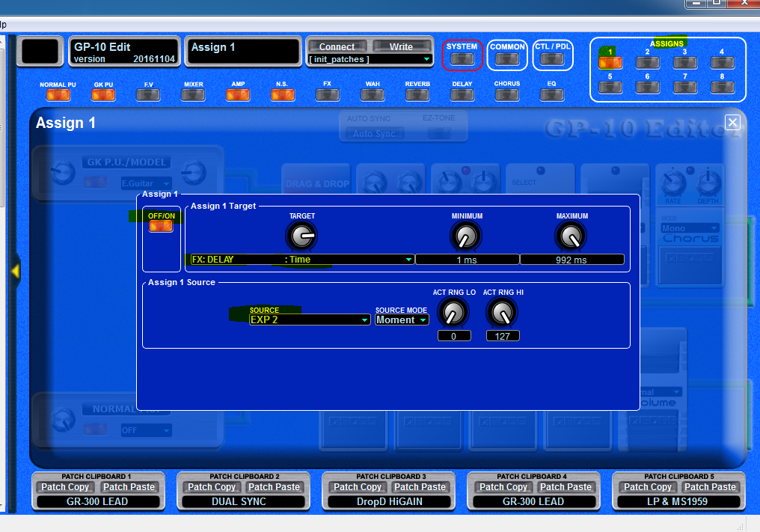Click Patch Paste in Patch Clipboard 2
This screenshot has height=532, width=760.
[274, 487]
